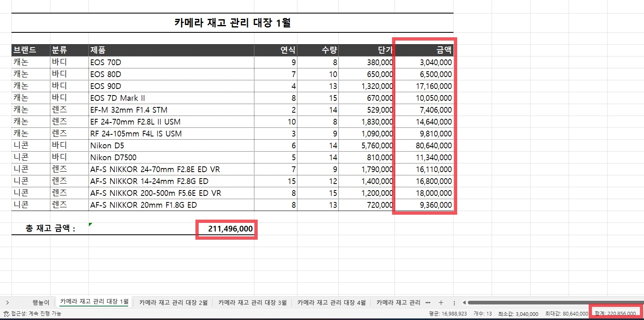Click the horizontal scrollbar left arrow

464,303
